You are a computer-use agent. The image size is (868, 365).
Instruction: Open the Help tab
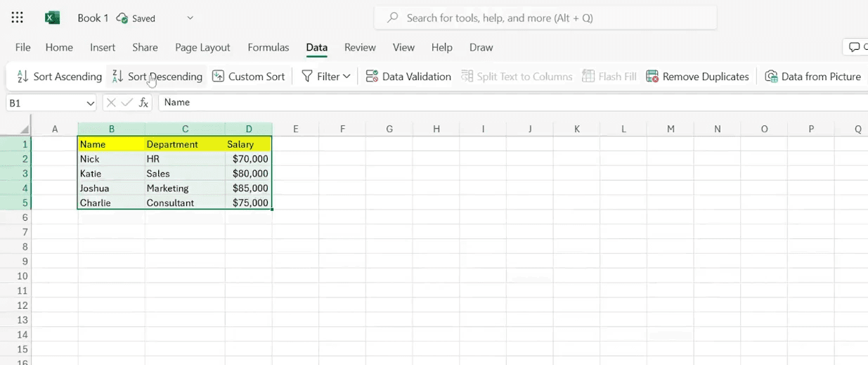click(x=442, y=47)
